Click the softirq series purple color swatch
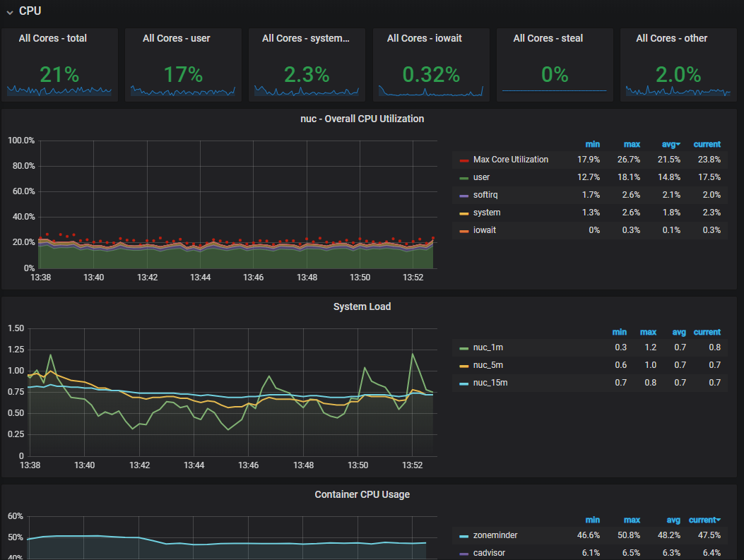This screenshot has width=744, height=560. [x=464, y=196]
